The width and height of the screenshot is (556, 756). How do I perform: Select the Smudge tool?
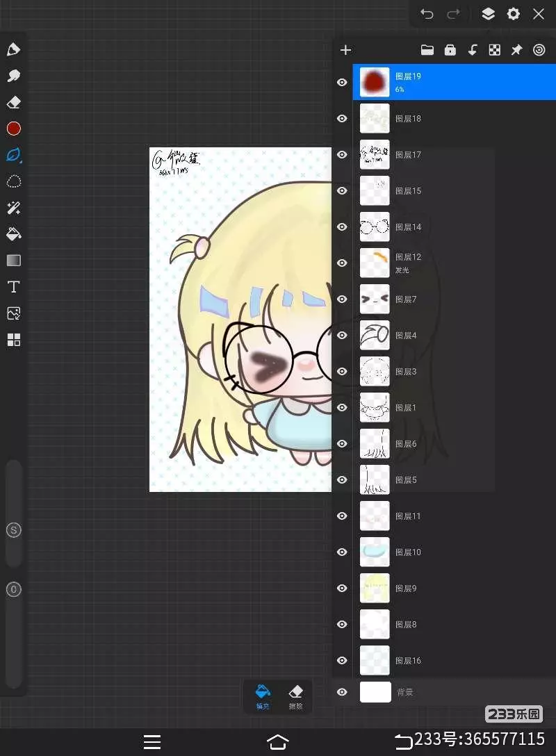13,76
